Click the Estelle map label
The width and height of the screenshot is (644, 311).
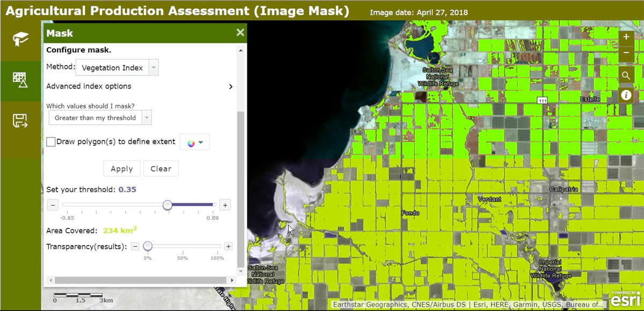point(590,99)
